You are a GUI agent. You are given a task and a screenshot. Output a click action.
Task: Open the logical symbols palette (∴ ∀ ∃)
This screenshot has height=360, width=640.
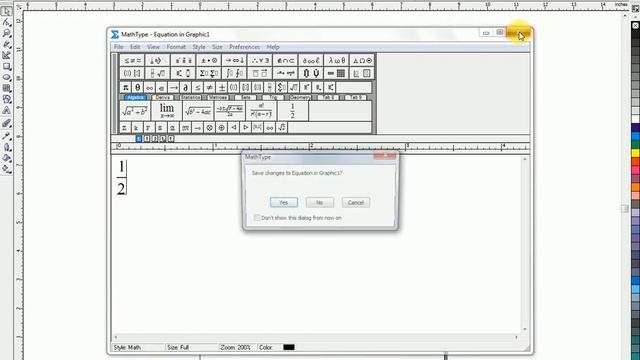point(260,61)
